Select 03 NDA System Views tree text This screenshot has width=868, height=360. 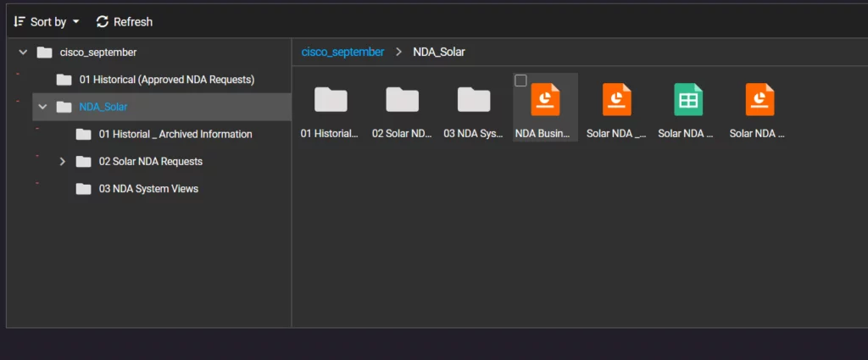148,189
